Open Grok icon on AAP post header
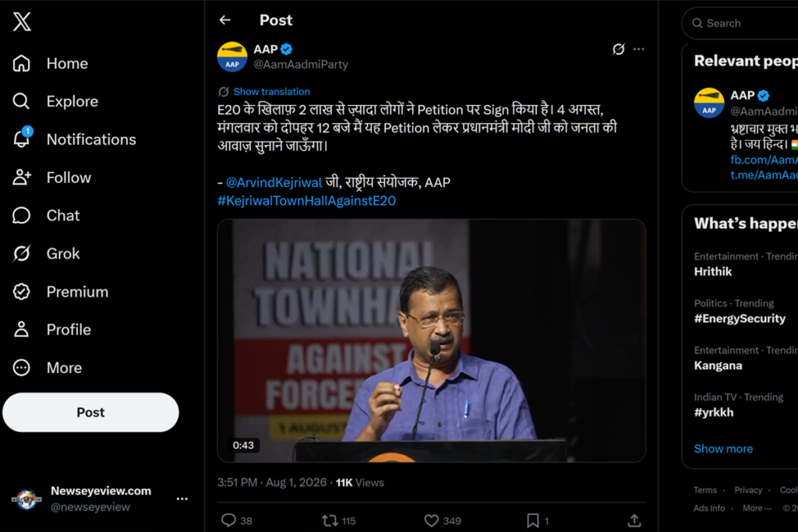Image resolution: width=798 pixels, height=532 pixels. click(x=618, y=49)
